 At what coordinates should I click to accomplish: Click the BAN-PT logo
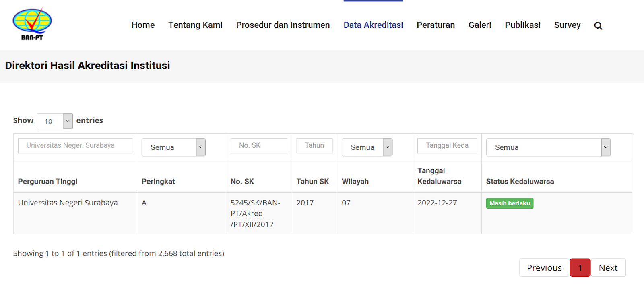[x=32, y=25]
